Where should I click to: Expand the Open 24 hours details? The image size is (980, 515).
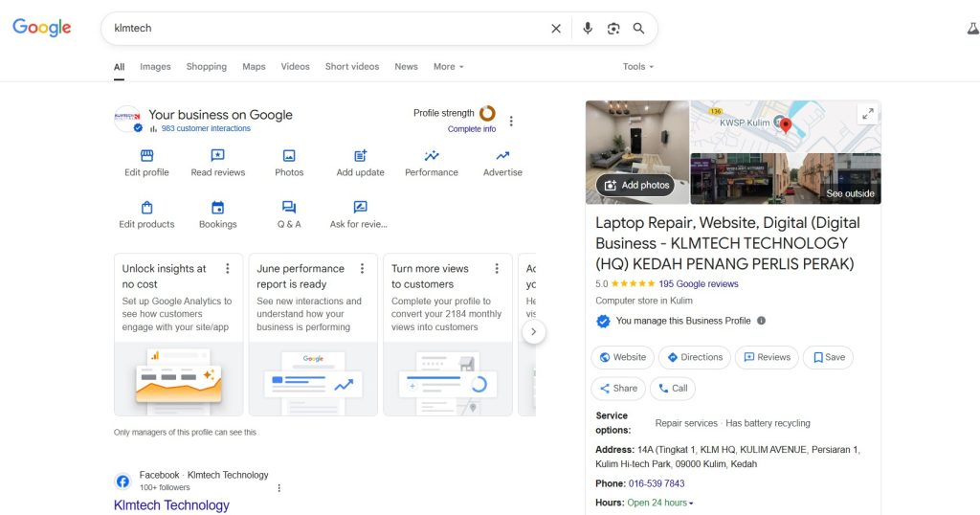pyautogui.click(x=660, y=503)
